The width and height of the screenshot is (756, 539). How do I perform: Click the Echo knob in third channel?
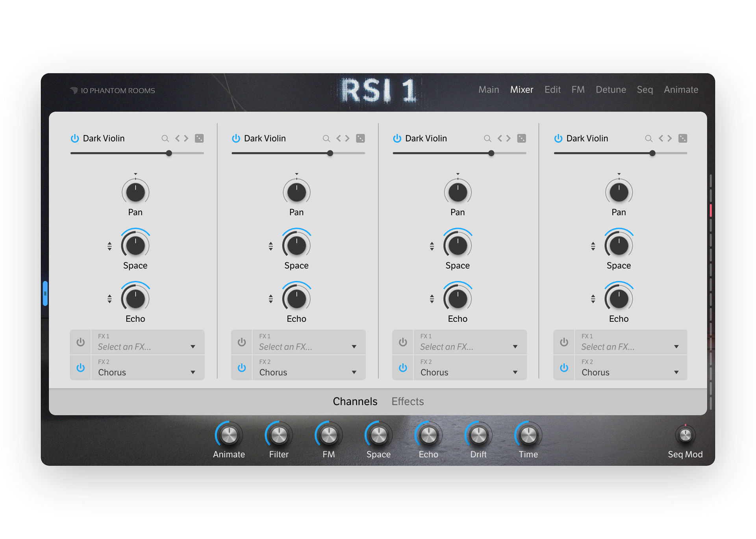458,298
